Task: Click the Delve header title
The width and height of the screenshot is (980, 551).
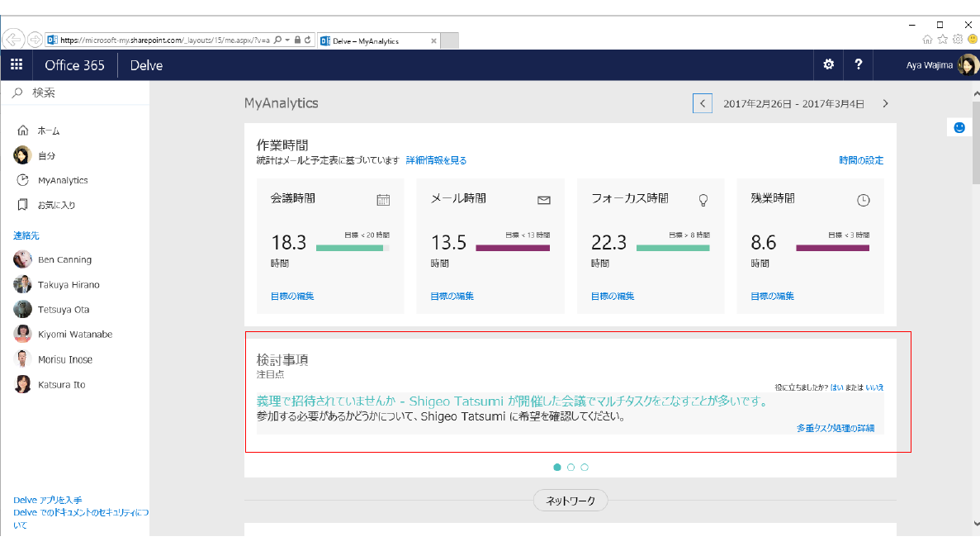Action: pos(146,65)
